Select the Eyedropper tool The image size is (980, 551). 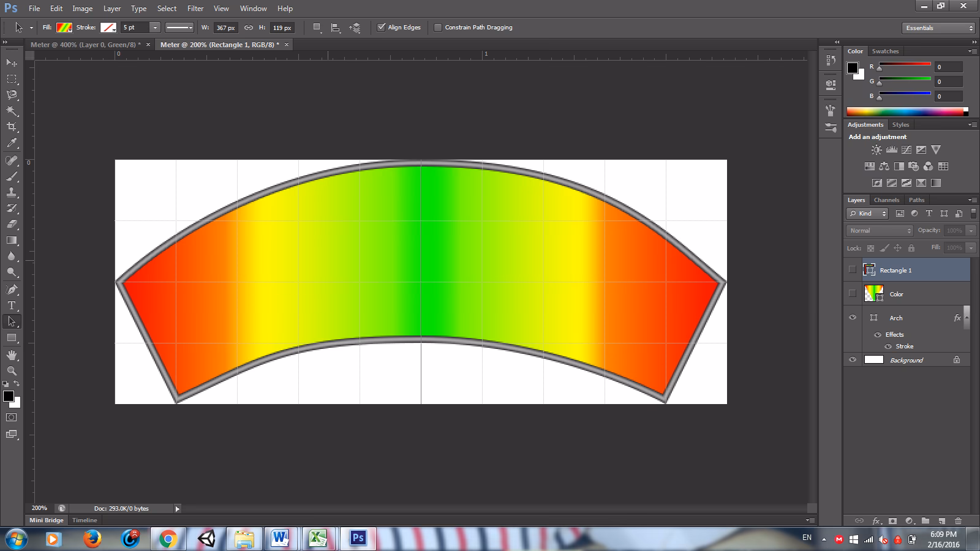point(11,143)
